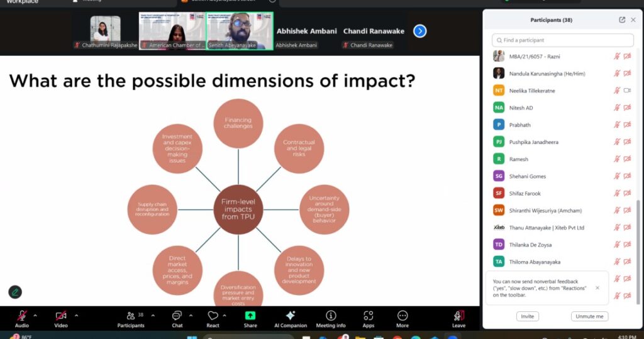Viewport: 644px width, 339px height.
Task: Open audio options arrow next to Audio
Action: [35, 316]
